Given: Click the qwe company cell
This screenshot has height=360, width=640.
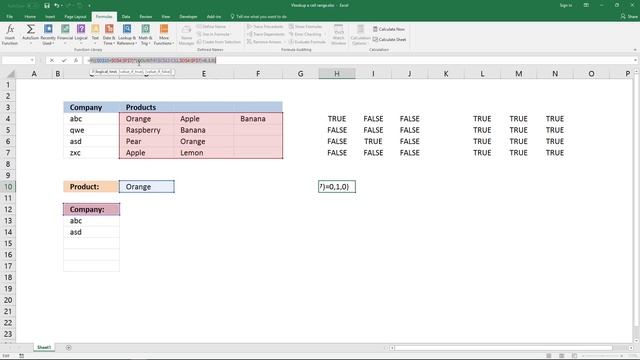Looking at the screenshot, I should pyautogui.click(x=91, y=130).
